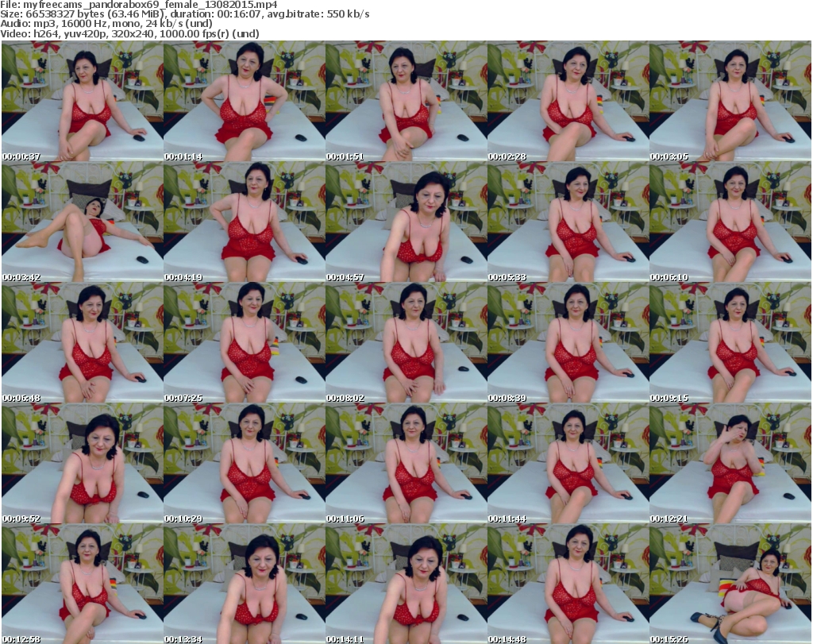Select the thumbnail stamped 00:03:42

pos(83,222)
